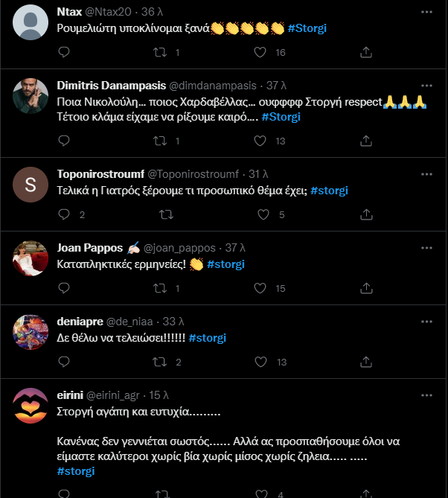Reply to deniapre's tweet
The image size is (448, 498).
64,362
